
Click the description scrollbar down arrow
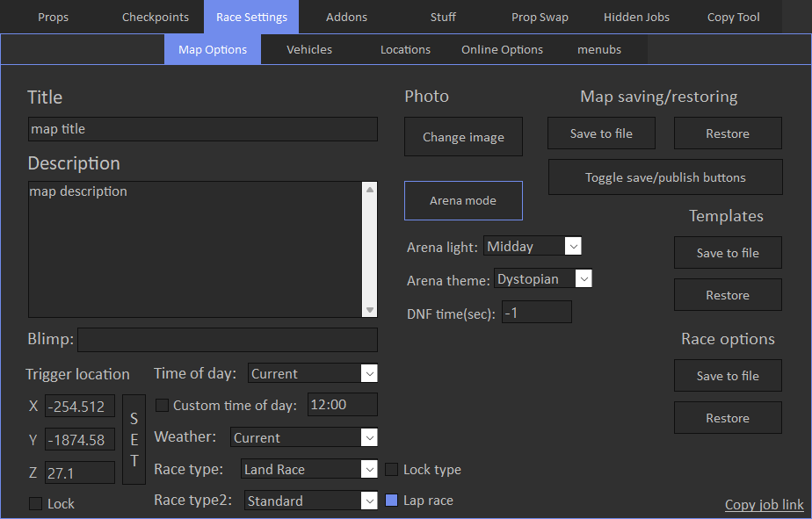point(370,309)
